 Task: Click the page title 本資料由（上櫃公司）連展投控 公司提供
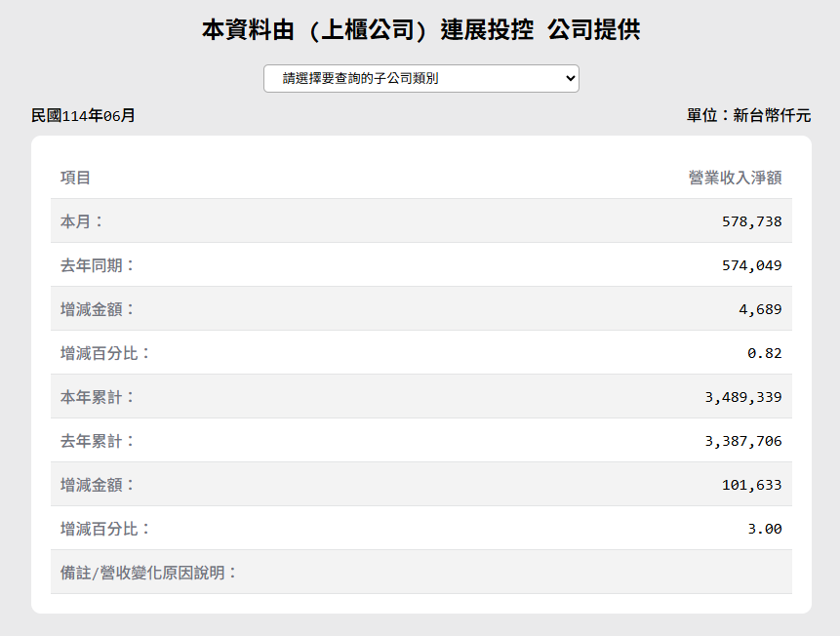[x=421, y=29]
